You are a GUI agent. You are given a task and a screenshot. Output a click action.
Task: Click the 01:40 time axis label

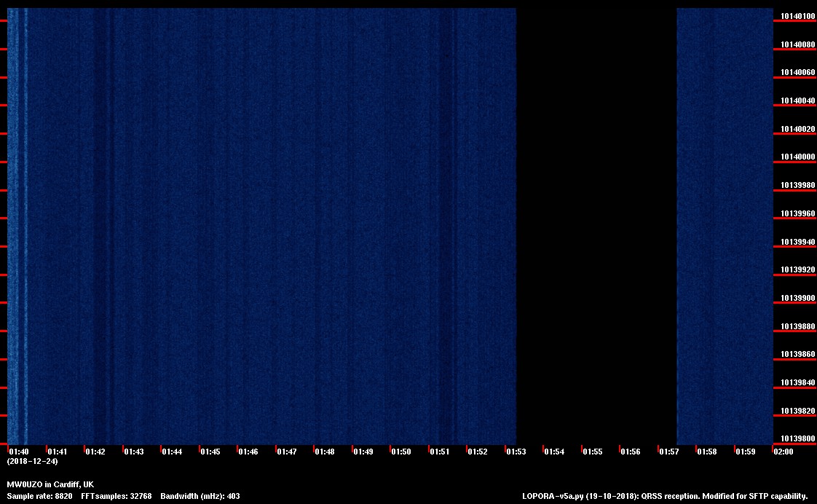(x=19, y=452)
